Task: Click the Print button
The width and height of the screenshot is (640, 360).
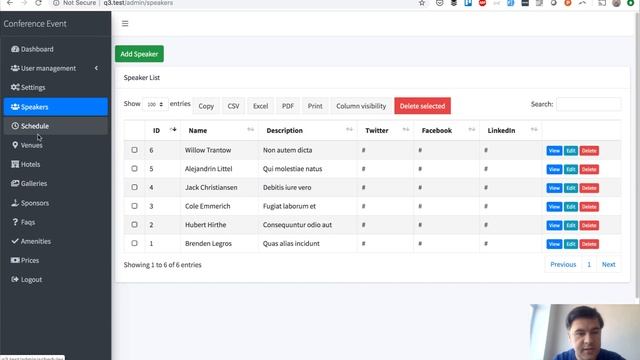Action: (315, 106)
